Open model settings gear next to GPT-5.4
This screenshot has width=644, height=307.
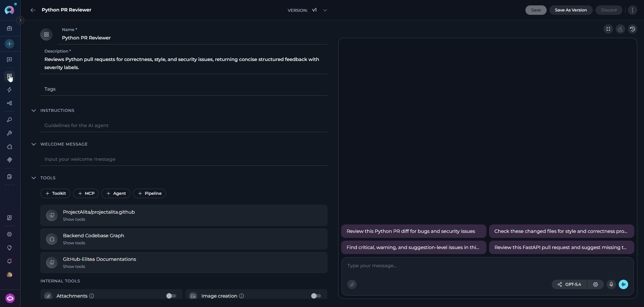click(595, 284)
